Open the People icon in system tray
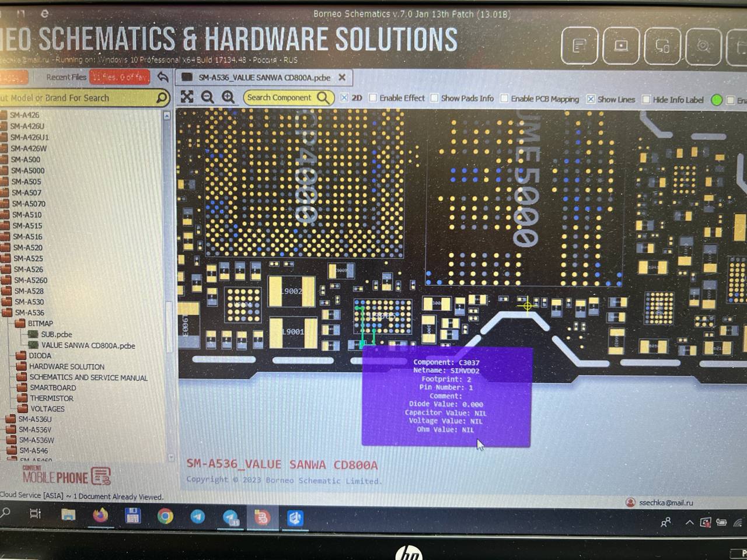 tap(665, 522)
